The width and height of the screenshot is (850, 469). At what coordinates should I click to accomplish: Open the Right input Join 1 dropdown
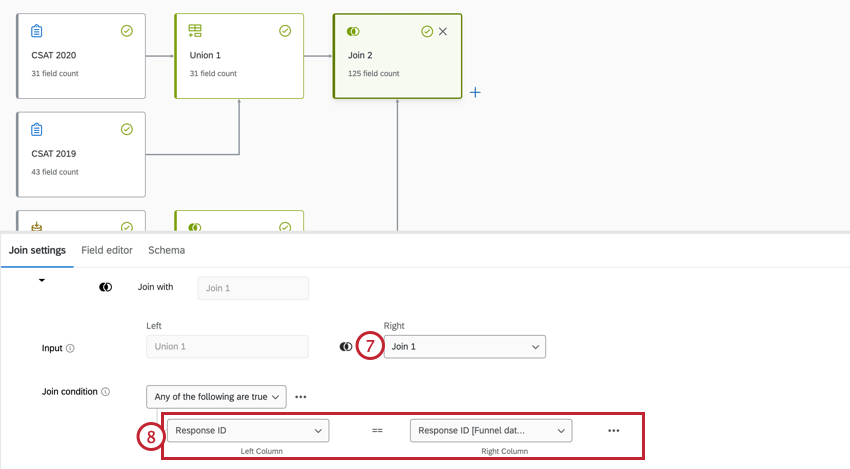465,346
